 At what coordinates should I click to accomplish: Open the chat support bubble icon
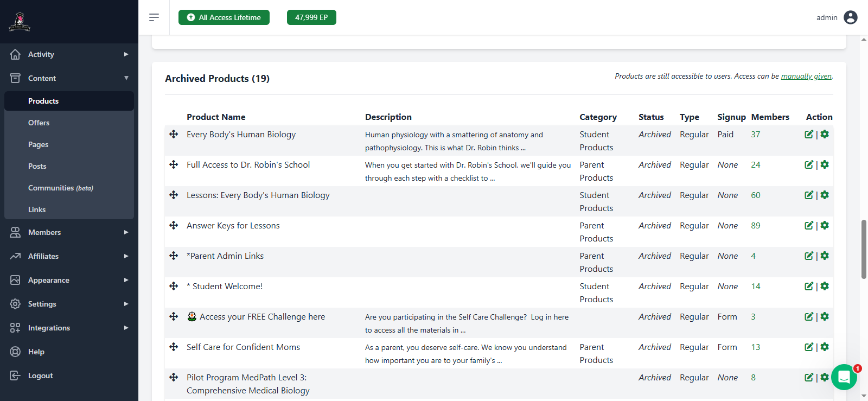[844, 377]
